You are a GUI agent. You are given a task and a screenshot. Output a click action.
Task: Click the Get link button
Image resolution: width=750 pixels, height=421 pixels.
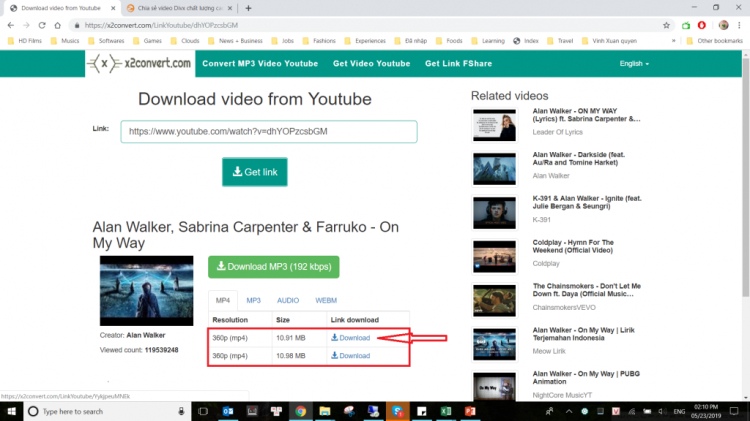(254, 172)
